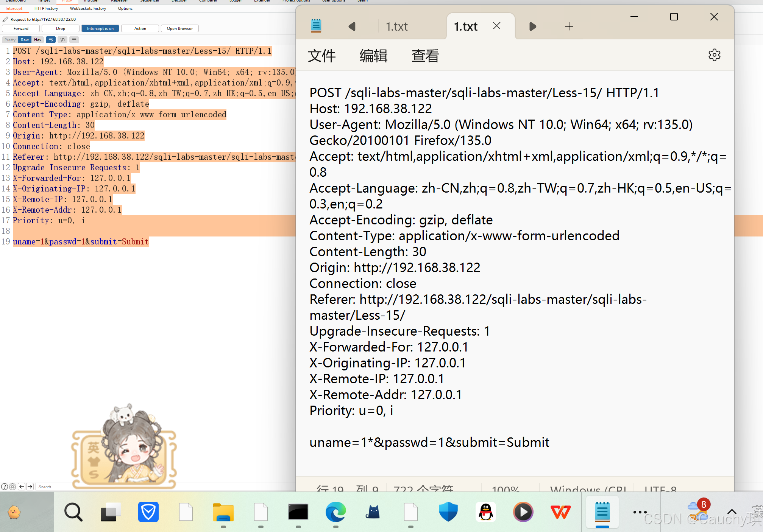The width and height of the screenshot is (763, 532).
Task: Toggle show non-printable characters \n button
Action: (62, 40)
